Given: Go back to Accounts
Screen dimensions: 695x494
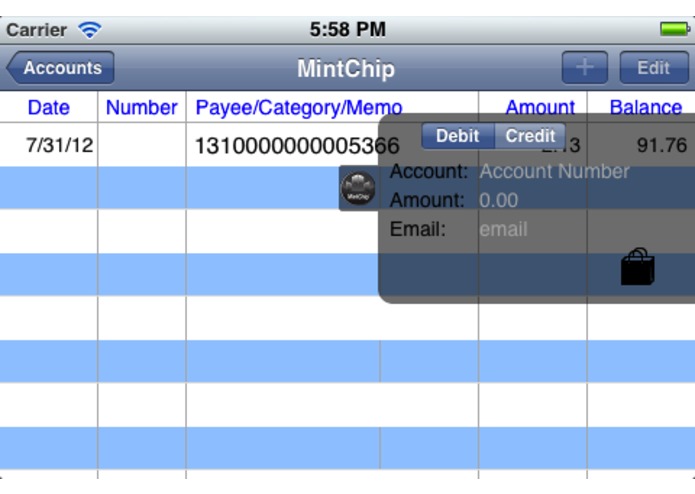Looking at the screenshot, I should pyautogui.click(x=61, y=67).
